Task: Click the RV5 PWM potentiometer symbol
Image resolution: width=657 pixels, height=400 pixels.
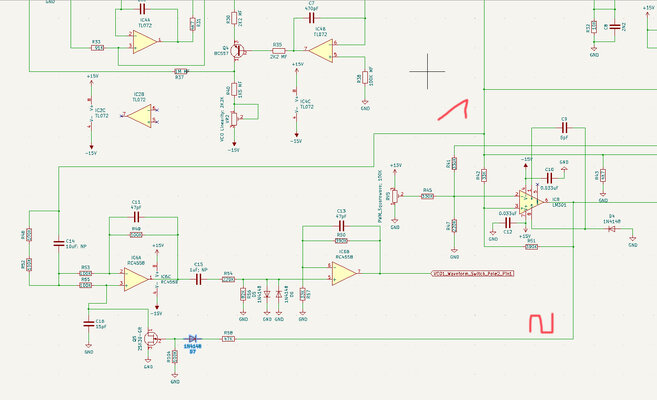Action: click(395, 196)
